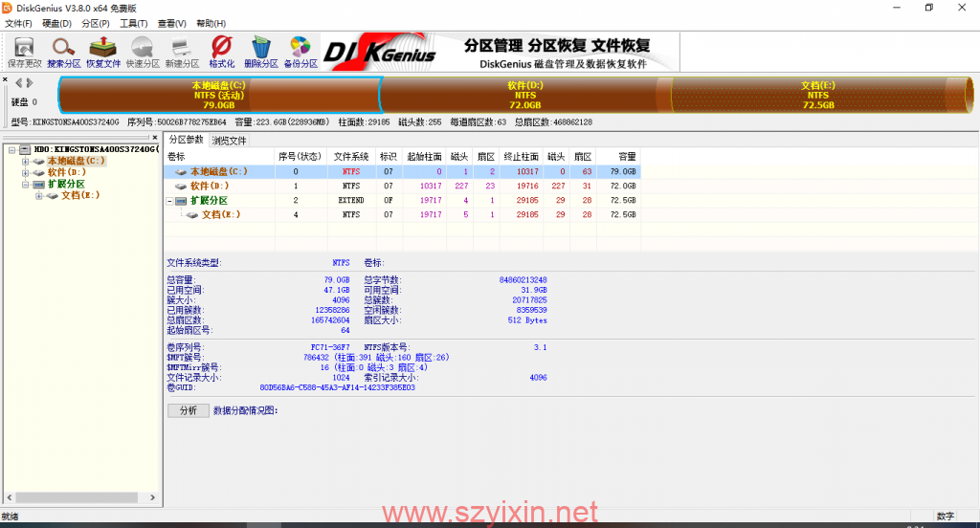Click the volume serial FC71-36F7 value
Screen dimensions: 980x528
[x=330, y=347]
